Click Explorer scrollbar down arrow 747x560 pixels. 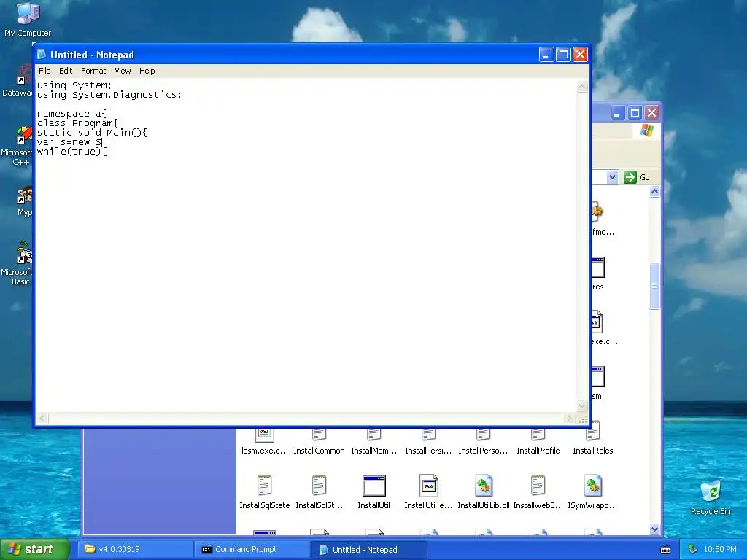654,529
